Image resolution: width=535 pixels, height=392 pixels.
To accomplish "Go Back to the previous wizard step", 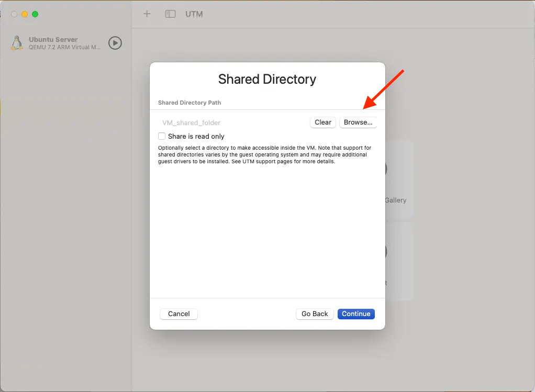I will (x=315, y=314).
